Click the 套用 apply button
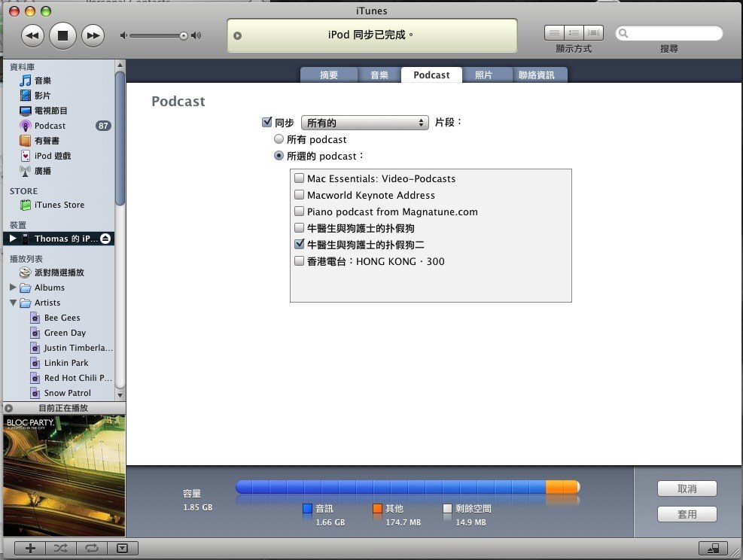The width and height of the screenshot is (743, 560). pos(687,514)
